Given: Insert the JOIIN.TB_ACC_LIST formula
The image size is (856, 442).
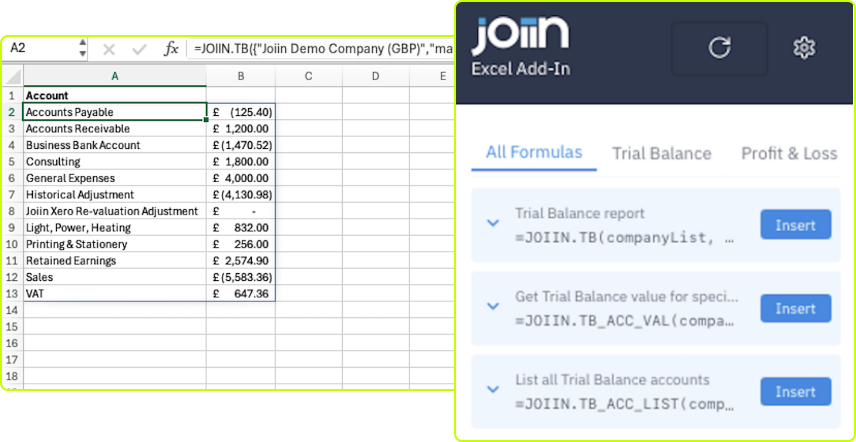Looking at the screenshot, I should (795, 392).
